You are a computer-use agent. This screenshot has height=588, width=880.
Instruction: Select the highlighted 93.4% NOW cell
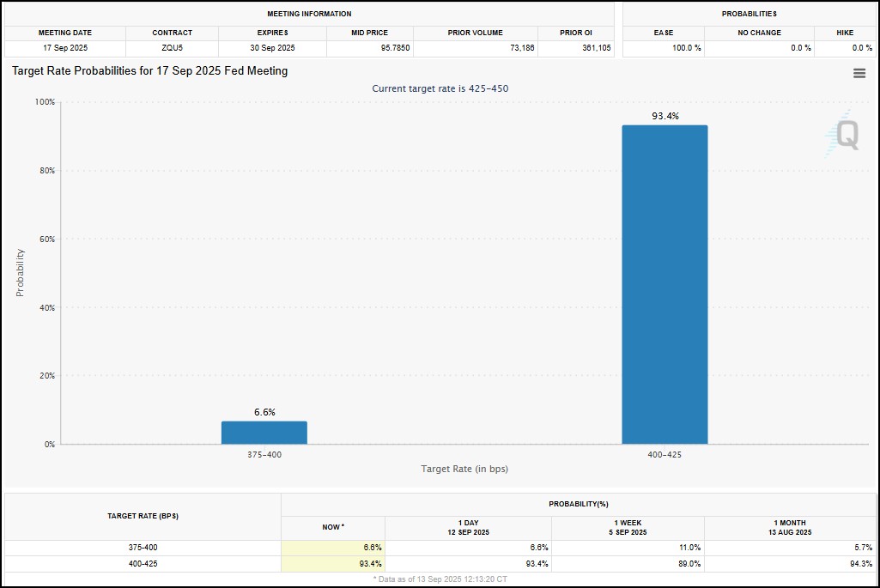[x=333, y=564]
